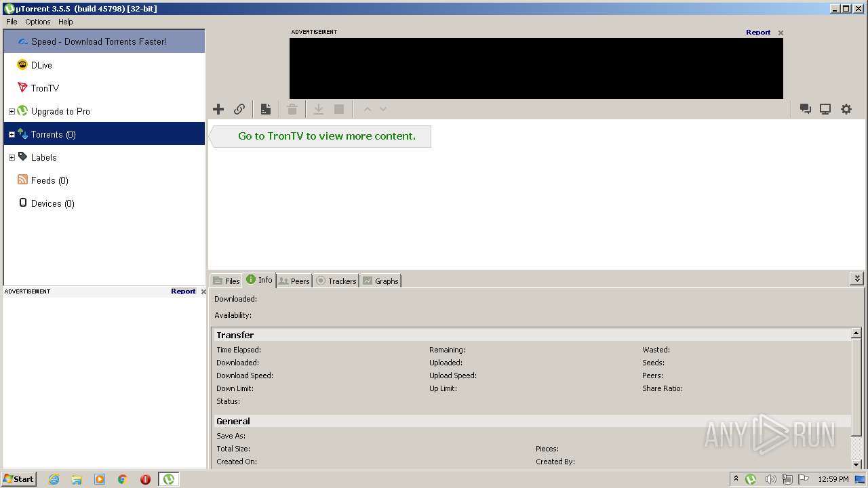Image resolution: width=868 pixels, height=488 pixels.
Task: Click the Remove torrent trash icon
Action: click(x=292, y=109)
